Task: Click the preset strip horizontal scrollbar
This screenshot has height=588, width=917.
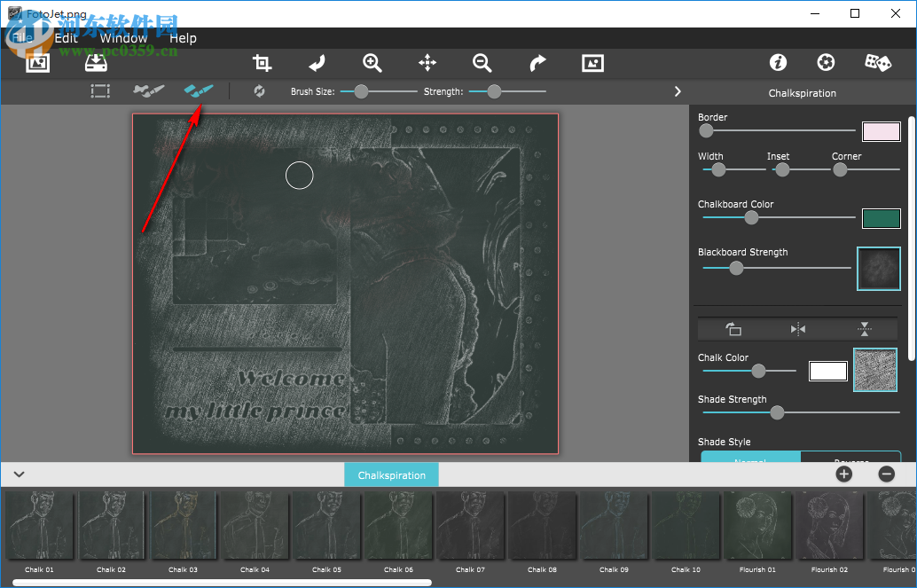Action: point(223,583)
